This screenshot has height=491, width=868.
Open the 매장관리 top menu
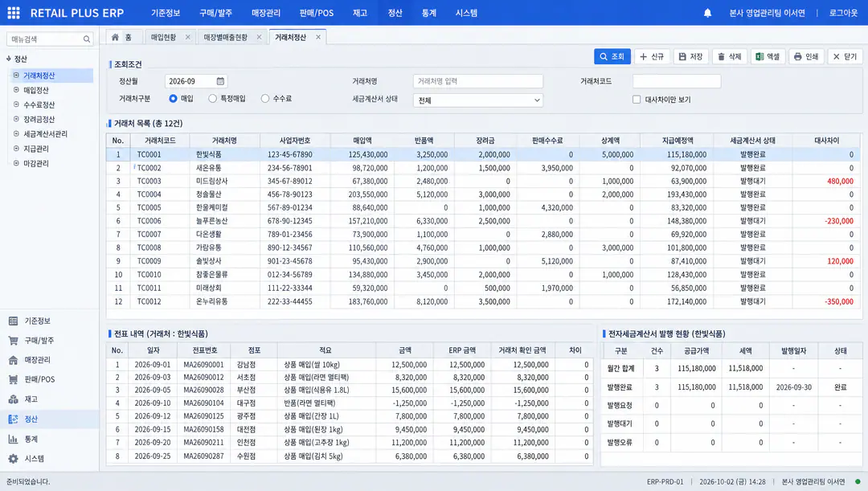[266, 13]
